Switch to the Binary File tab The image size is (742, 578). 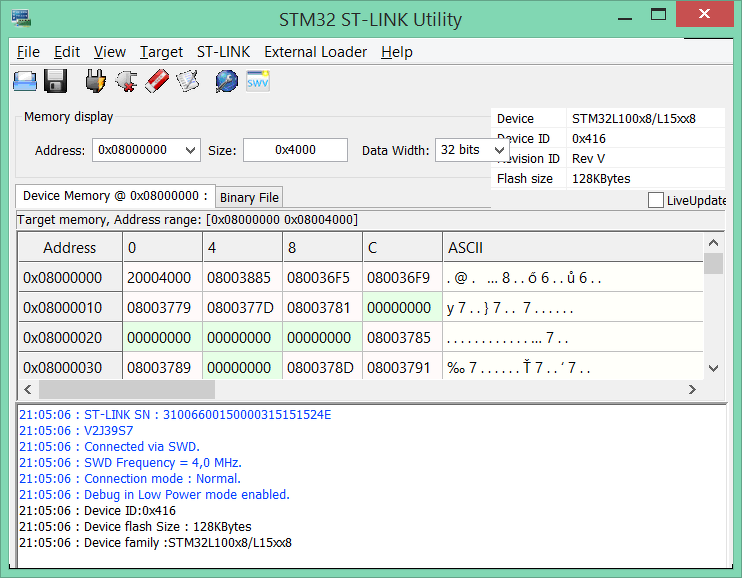[249, 197]
